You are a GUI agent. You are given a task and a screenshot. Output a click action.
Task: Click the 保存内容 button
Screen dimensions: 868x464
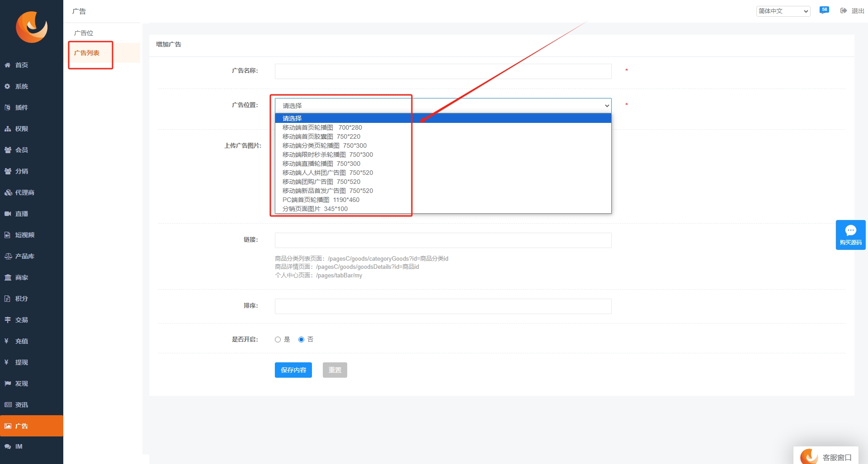293,370
